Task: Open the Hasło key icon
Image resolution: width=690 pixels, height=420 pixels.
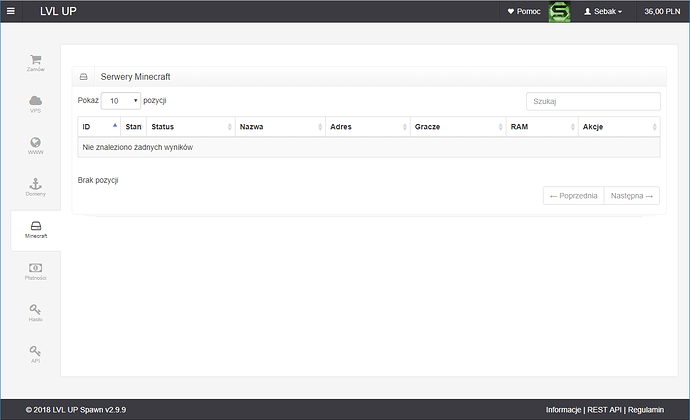Action: pos(36,311)
